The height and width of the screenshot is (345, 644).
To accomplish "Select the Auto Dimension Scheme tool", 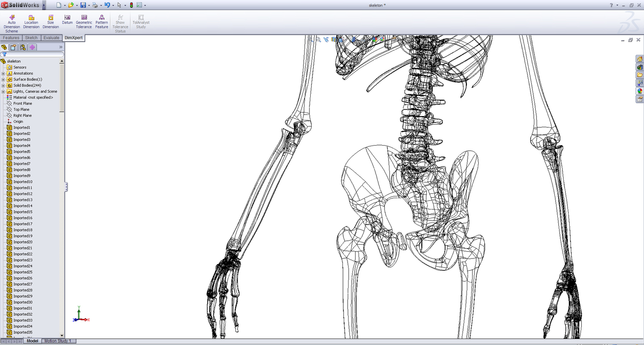I will point(12,20).
